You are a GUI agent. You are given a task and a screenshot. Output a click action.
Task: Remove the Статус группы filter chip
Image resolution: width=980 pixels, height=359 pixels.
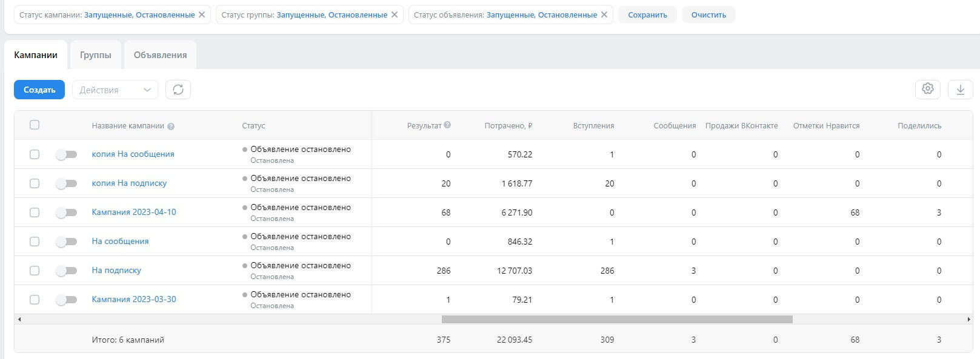(395, 15)
